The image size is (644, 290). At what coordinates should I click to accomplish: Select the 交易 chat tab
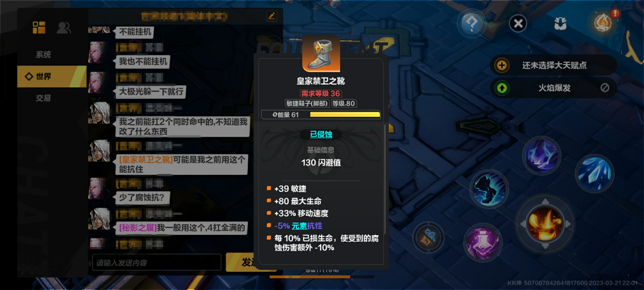(x=43, y=98)
